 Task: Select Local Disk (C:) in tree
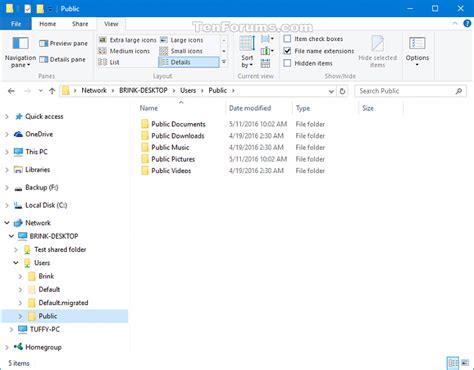[40, 205]
